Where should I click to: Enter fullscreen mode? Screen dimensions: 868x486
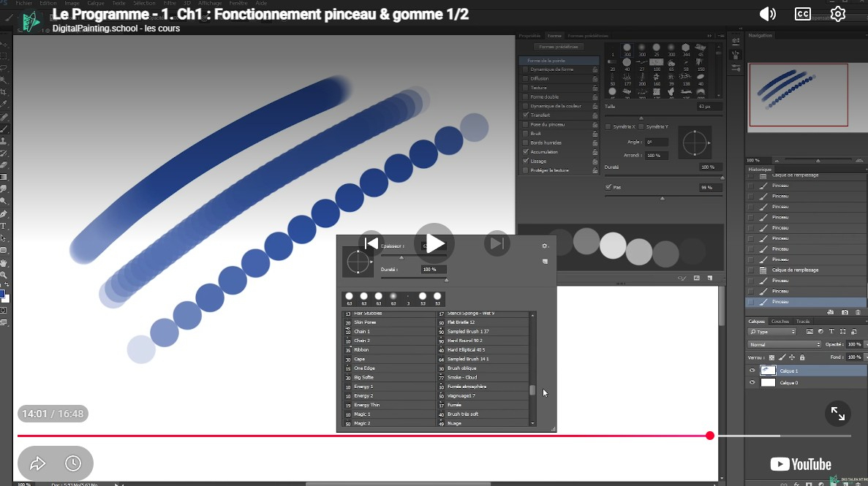point(838,414)
